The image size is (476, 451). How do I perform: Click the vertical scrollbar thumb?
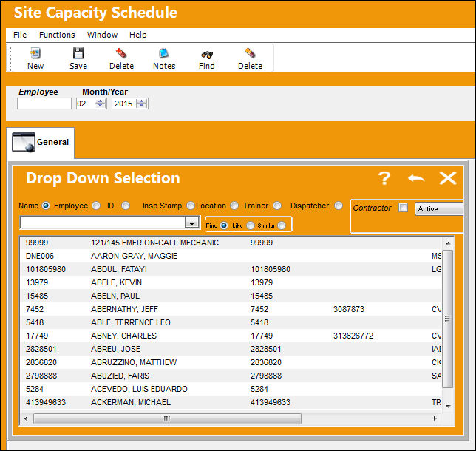pyautogui.click(x=447, y=319)
